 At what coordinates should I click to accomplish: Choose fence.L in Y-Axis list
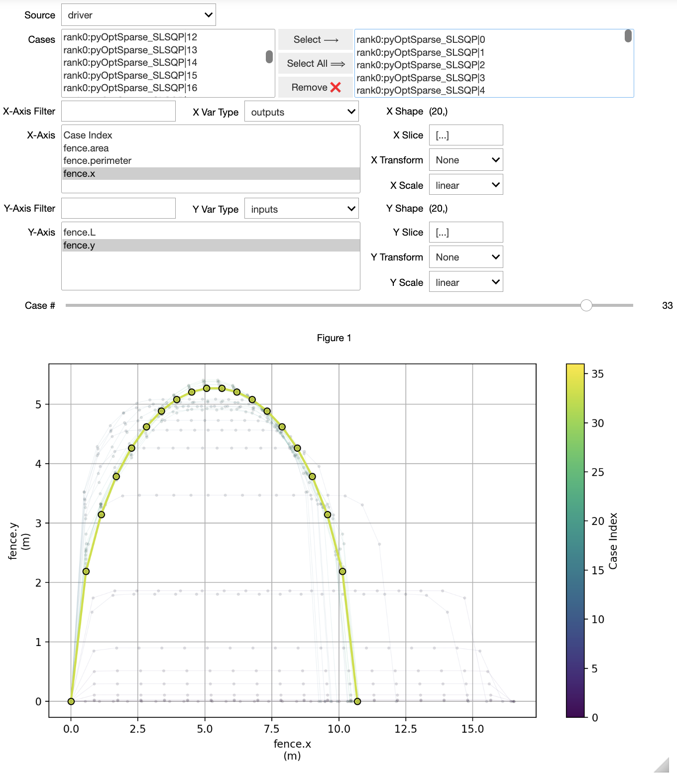click(x=211, y=232)
